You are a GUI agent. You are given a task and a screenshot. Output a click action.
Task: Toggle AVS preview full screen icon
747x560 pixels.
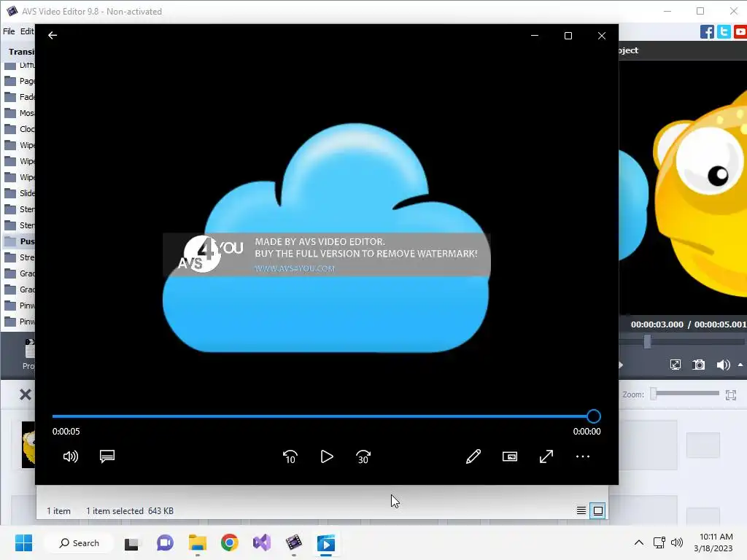pos(675,365)
